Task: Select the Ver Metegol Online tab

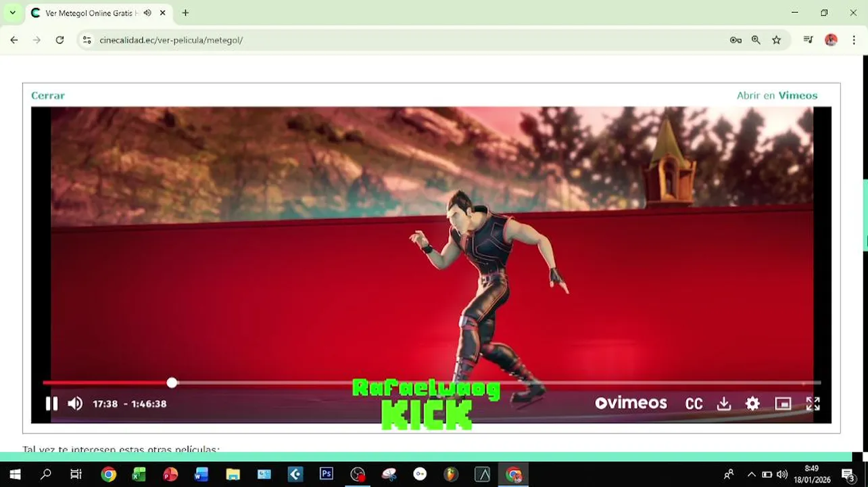Action: [91, 13]
